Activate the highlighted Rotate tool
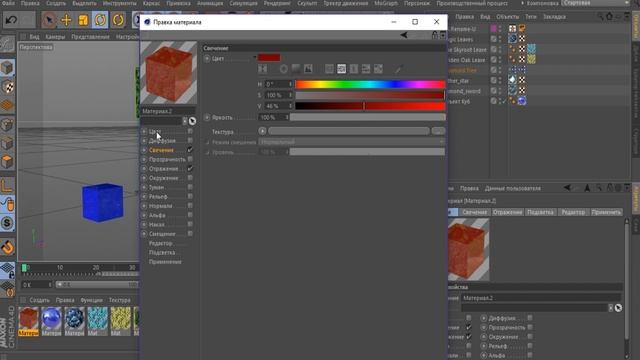Screen dimensions: 640x360 coord(100,20)
